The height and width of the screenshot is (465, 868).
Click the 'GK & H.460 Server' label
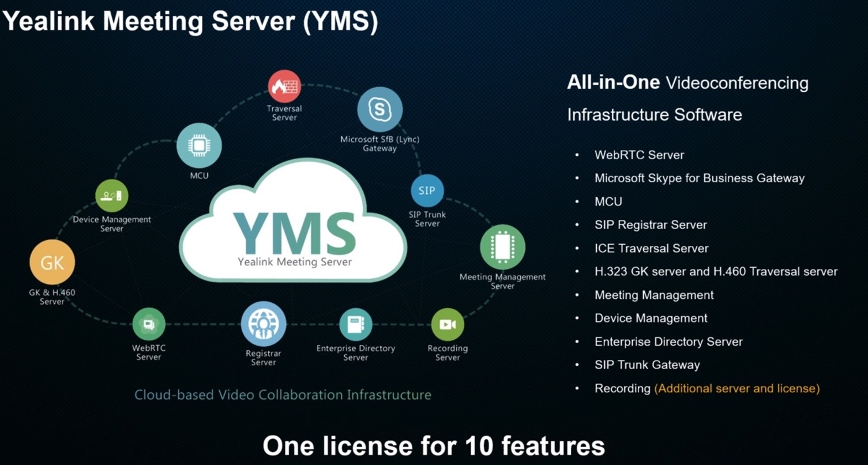point(52,297)
